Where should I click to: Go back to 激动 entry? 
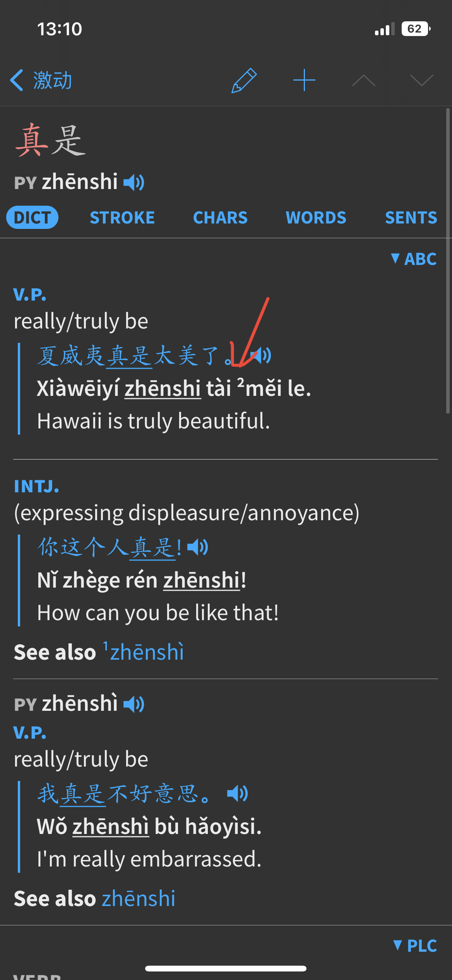coord(41,80)
